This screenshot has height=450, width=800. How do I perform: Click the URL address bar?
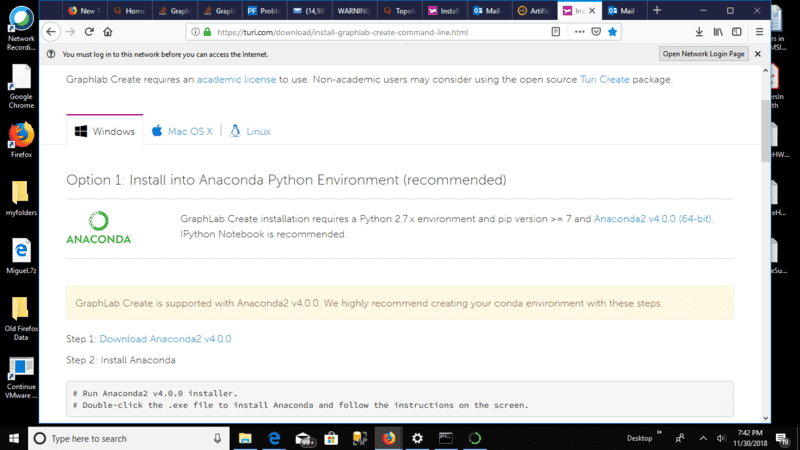(380, 31)
